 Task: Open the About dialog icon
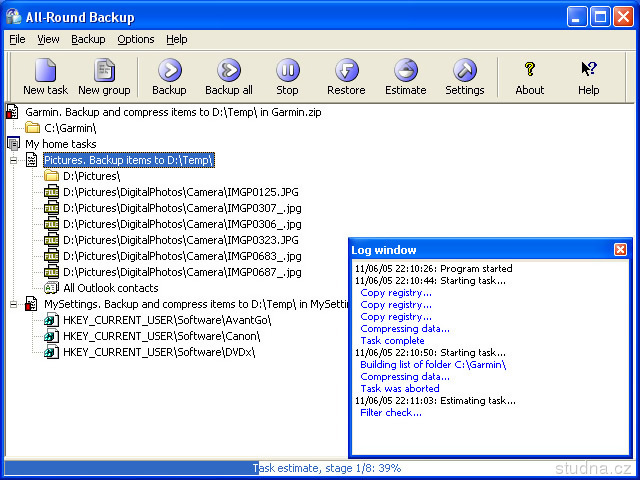530,77
